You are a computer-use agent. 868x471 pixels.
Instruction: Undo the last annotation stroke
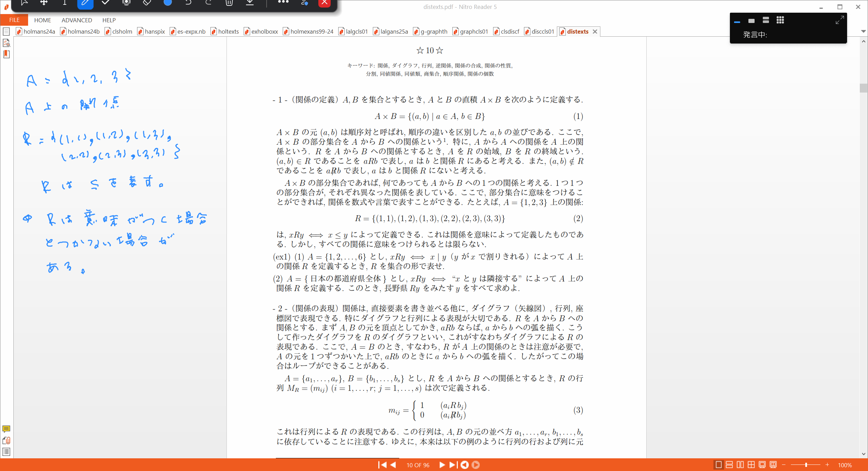pos(188,3)
